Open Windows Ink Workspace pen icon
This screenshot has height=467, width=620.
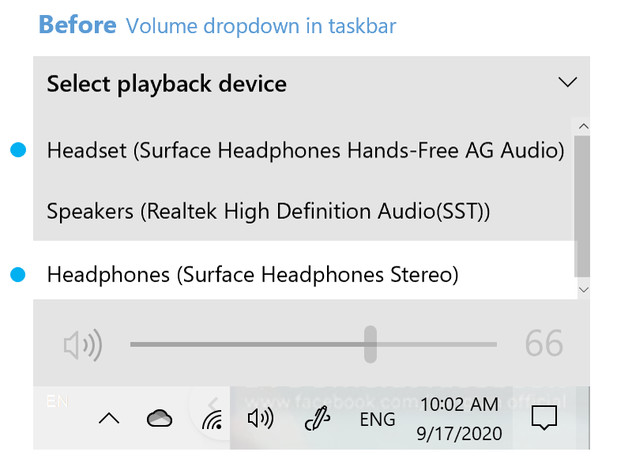coord(316,419)
